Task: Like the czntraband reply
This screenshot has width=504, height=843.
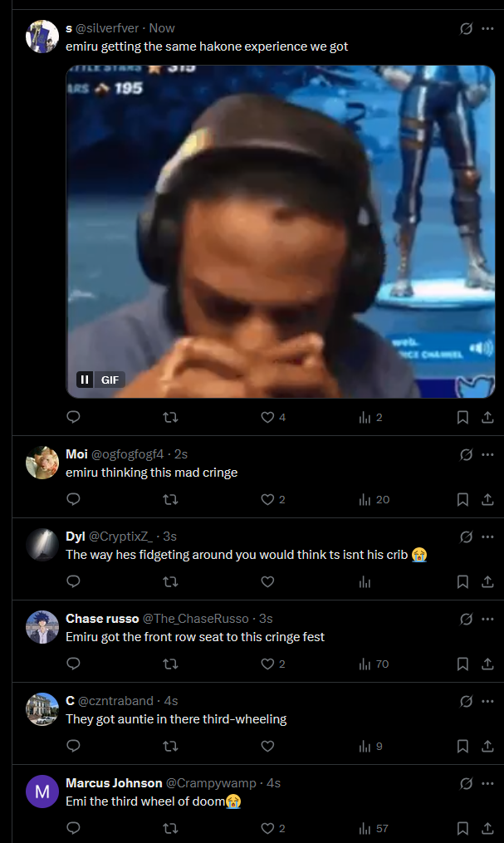Action: [x=267, y=746]
